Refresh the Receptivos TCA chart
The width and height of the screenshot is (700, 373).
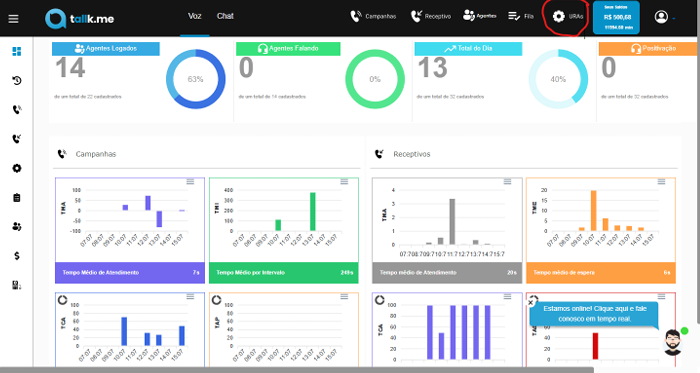click(379, 300)
